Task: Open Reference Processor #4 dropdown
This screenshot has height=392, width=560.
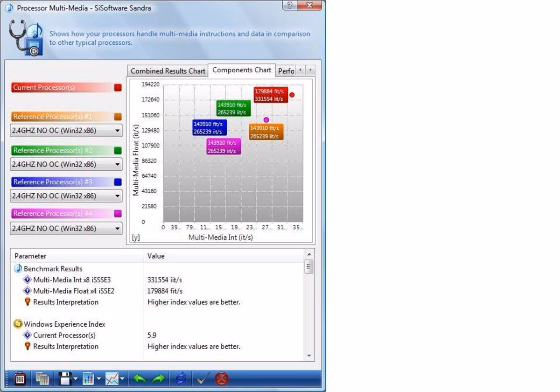Action: pos(66,228)
